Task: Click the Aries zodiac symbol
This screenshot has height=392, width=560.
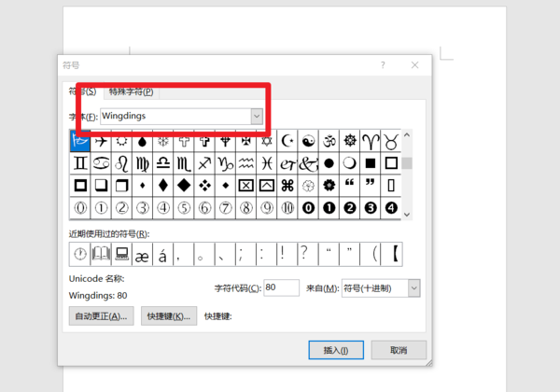Action: [371, 141]
